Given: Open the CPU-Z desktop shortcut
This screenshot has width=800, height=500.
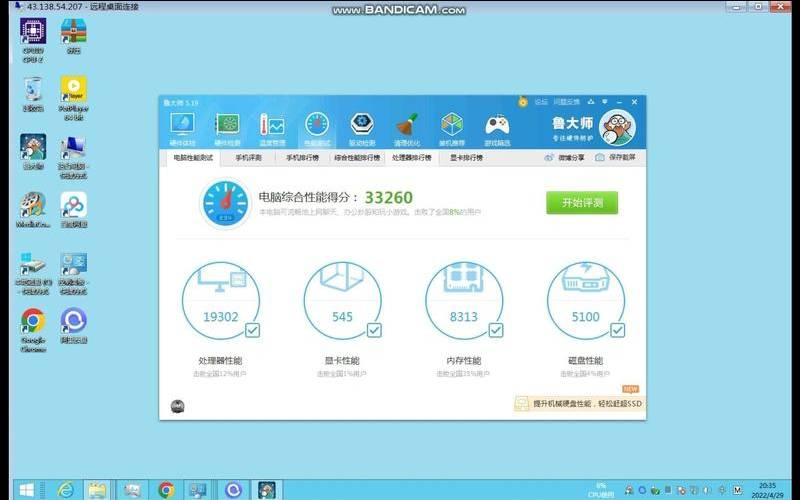Looking at the screenshot, I should click(x=33, y=41).
